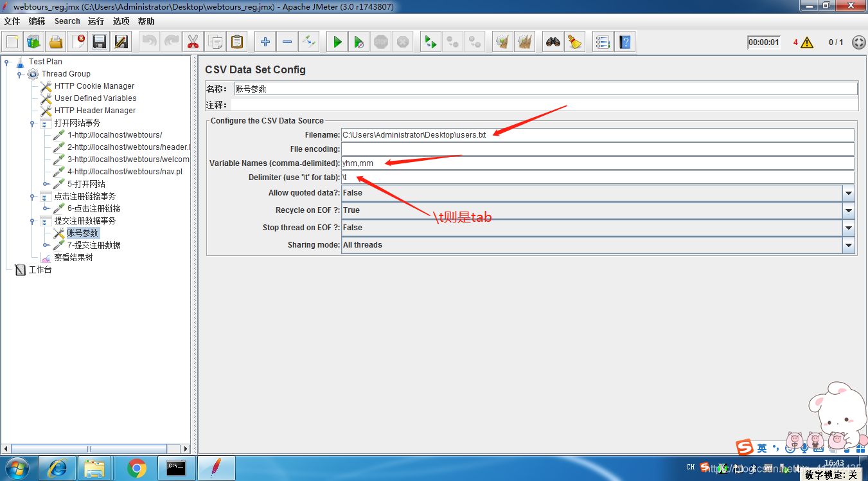Open Search with binoculars icon
868x481 pixels.
coord(553,42)
